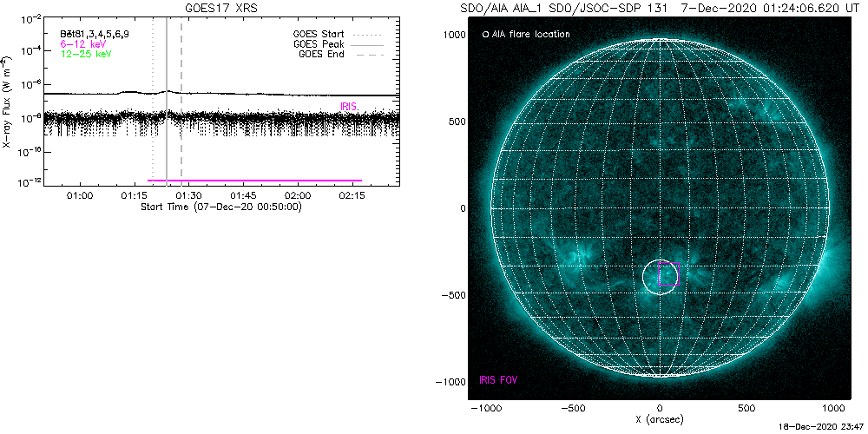Image resolution: width=868 pixels, height=434 pixels.
Task: Click the circle symbol beside AIA flare location legend
Action: (x=485, y=35)
